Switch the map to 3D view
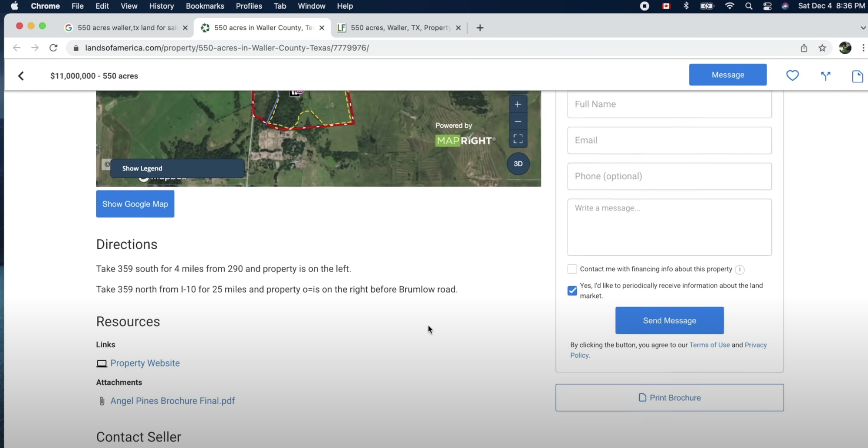Image resolution: width=868 pixels, height=448 pixels. coord(518,164)
